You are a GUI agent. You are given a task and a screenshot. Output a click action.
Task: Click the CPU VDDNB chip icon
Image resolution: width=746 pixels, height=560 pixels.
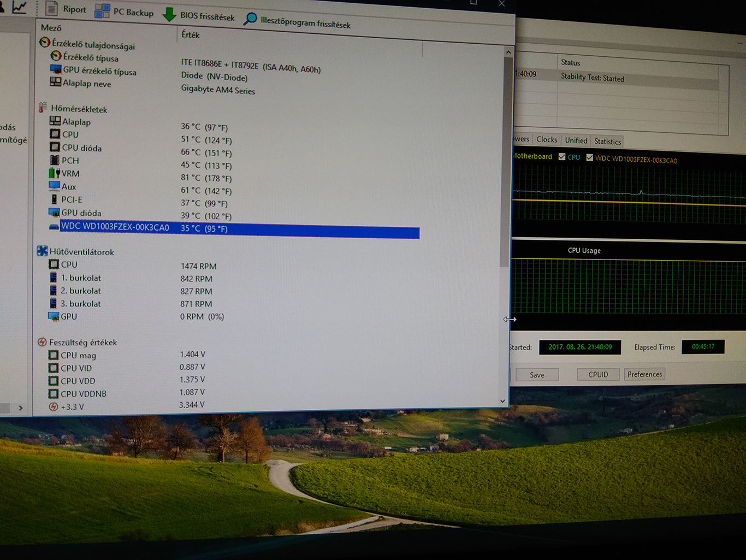(x=54, y=393)
